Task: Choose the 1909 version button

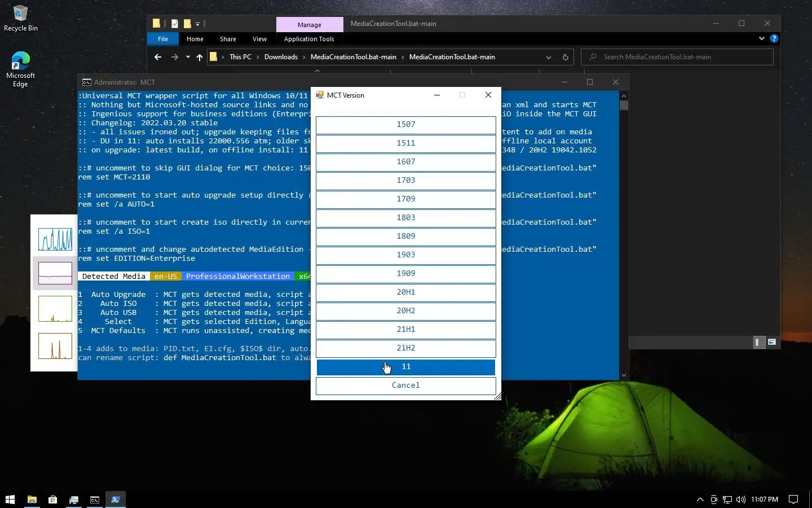Action: [406, 274]
